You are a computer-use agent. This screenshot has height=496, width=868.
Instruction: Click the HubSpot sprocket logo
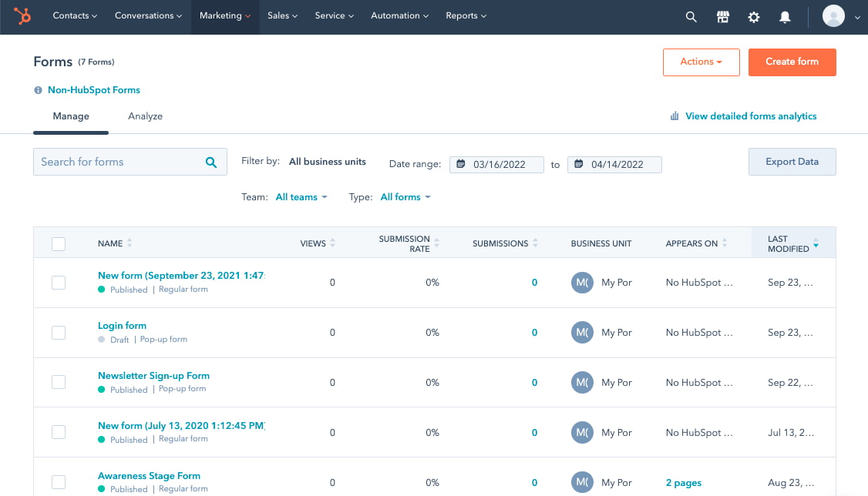[21, 16]
